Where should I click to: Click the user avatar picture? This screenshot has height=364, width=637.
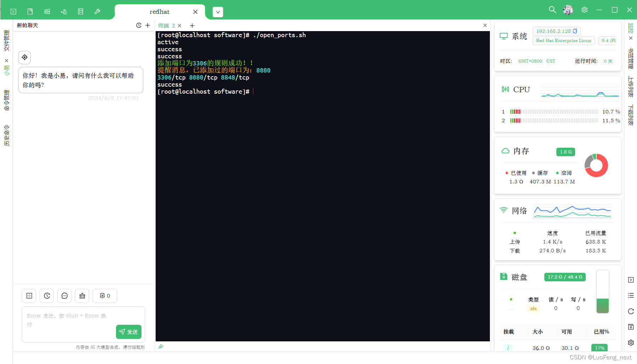pyautogui.click(x=568, y=10)
